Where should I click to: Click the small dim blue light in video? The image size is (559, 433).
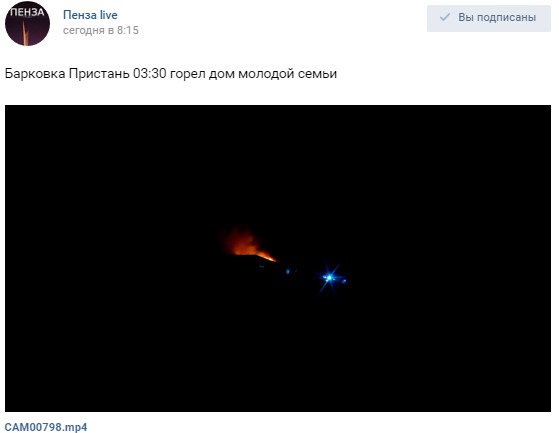point(288,272)
